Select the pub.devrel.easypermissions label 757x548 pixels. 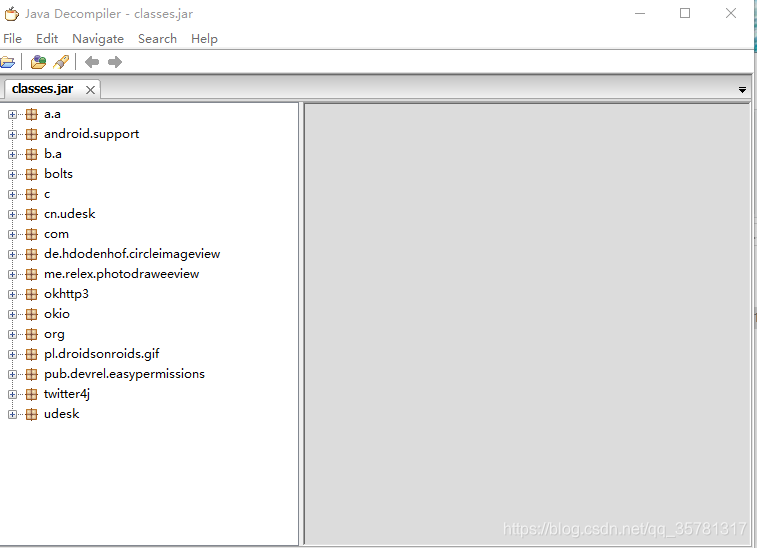point(124,375)
